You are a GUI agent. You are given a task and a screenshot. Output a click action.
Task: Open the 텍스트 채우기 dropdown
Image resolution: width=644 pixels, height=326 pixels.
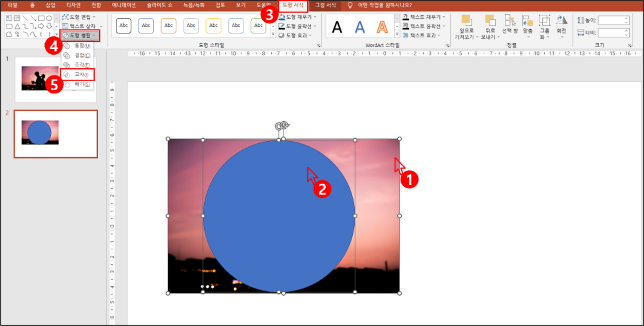coord(424,17)
